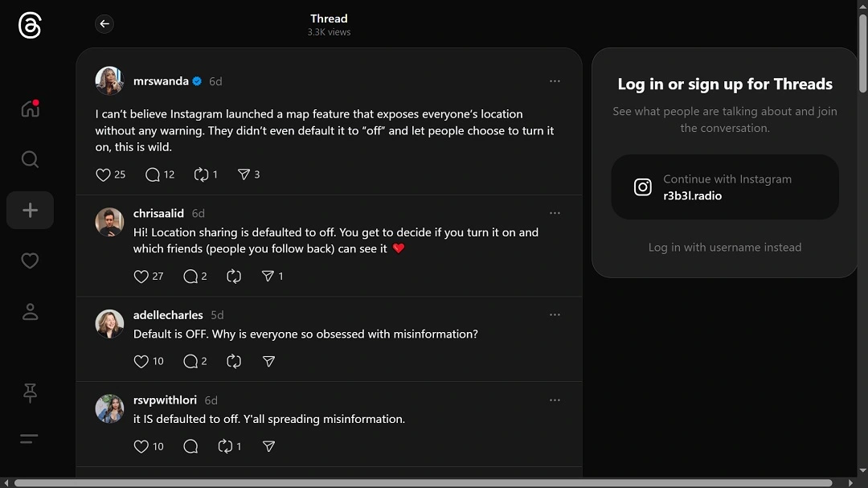
Task: Create a new thread with the plus icon
Action: tap(30, 211)
